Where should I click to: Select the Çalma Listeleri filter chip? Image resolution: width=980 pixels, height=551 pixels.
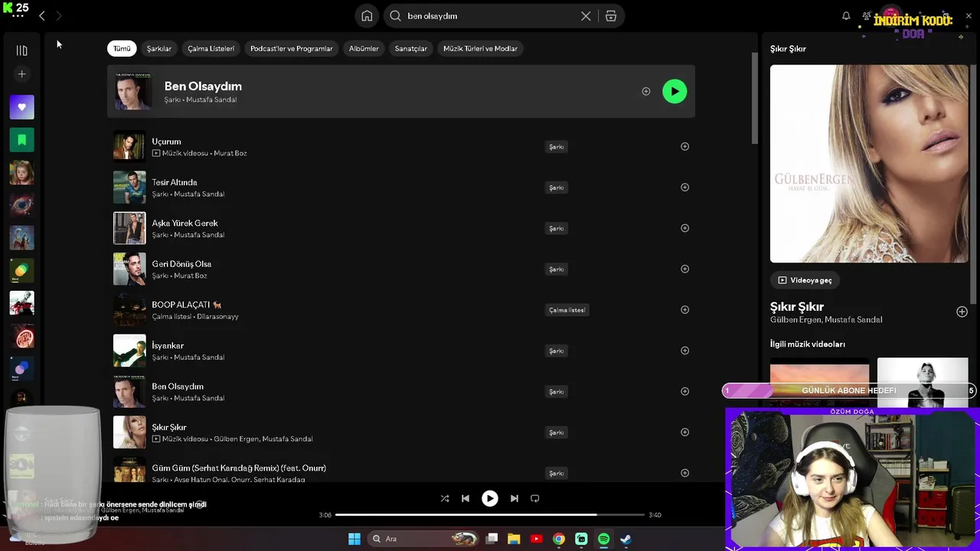coord(211,48)
